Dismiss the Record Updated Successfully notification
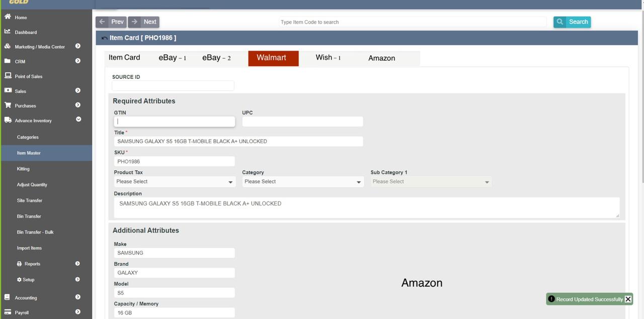Image resolution: width=644 pixels, height=319 pixels. (628, 299)
